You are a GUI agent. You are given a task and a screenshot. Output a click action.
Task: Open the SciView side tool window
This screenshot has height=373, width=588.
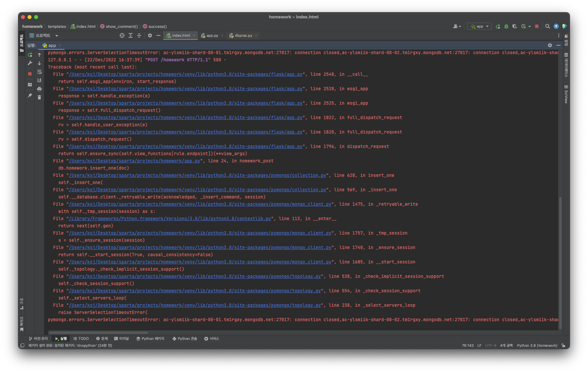click(566, 94)
